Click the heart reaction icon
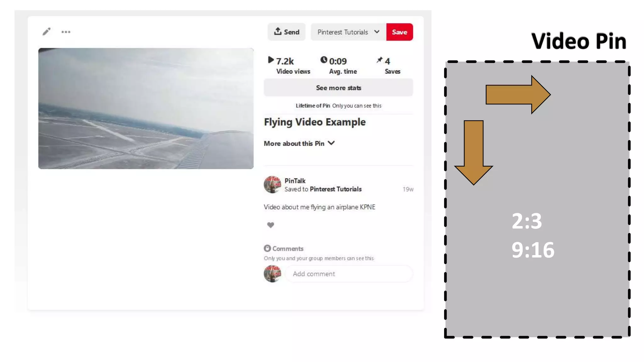 coord(270,225)
